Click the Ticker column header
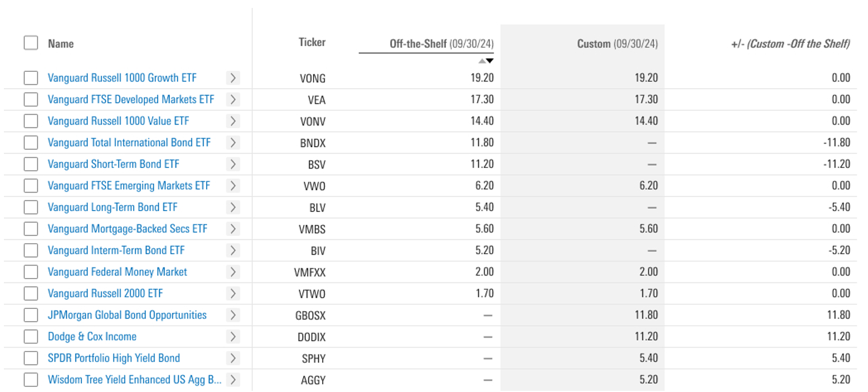The image size is (868, 392). point(312,42)
